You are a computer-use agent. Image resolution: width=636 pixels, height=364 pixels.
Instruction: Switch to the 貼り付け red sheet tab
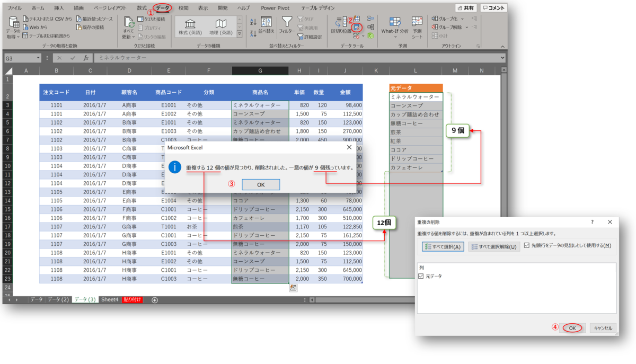[x=132, y=300]
